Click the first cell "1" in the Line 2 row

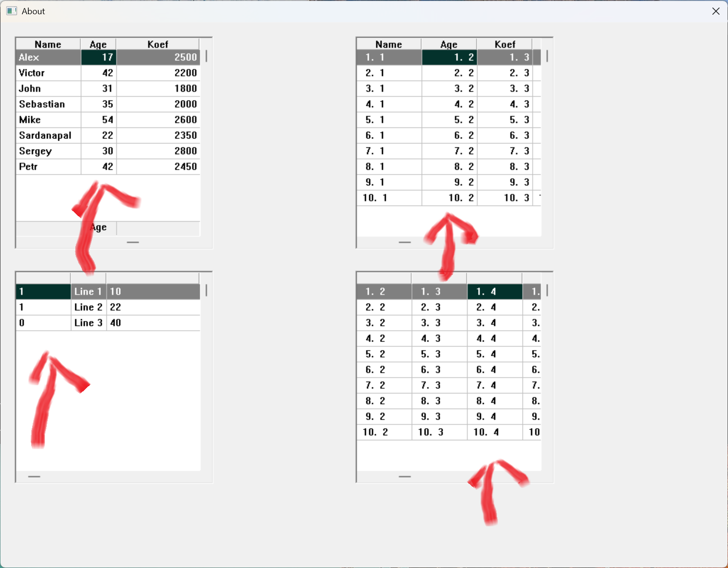pos(44,307)
